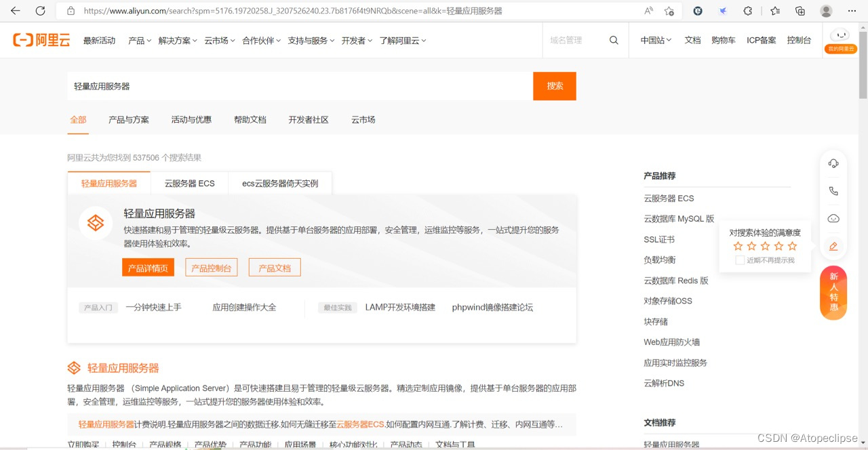Open the favorites list icon
868x450 pixels.
[x=775, y=11]
